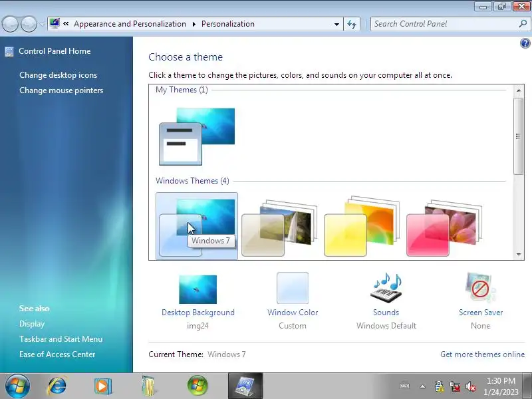Open the Windows Start button
Image resolution: width=532 pixels, height=399 pixels.
tap(17, 386)
